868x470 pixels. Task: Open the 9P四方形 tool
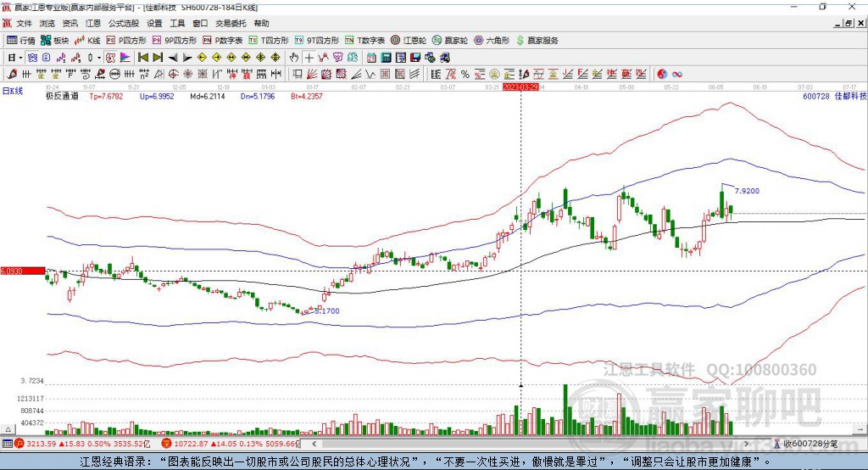[x=175, y=41]
